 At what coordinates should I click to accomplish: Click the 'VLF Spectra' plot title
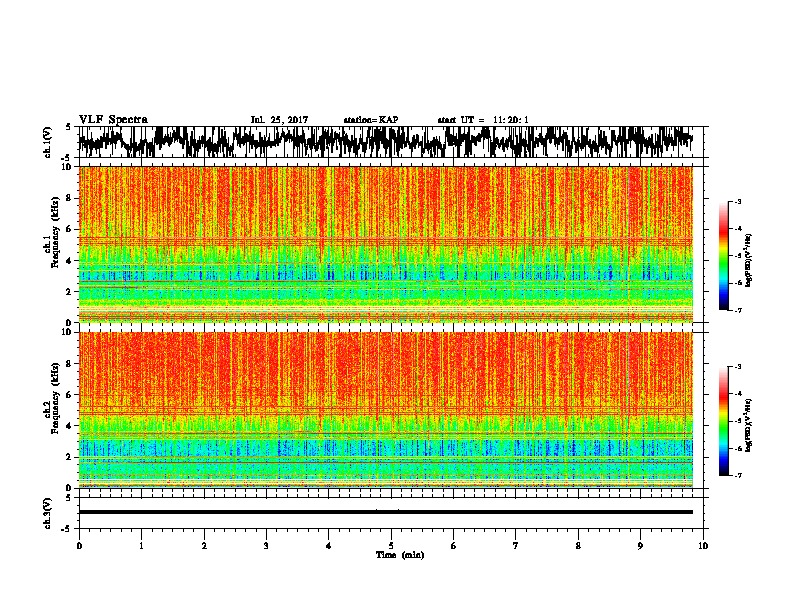tap(113, 120)
